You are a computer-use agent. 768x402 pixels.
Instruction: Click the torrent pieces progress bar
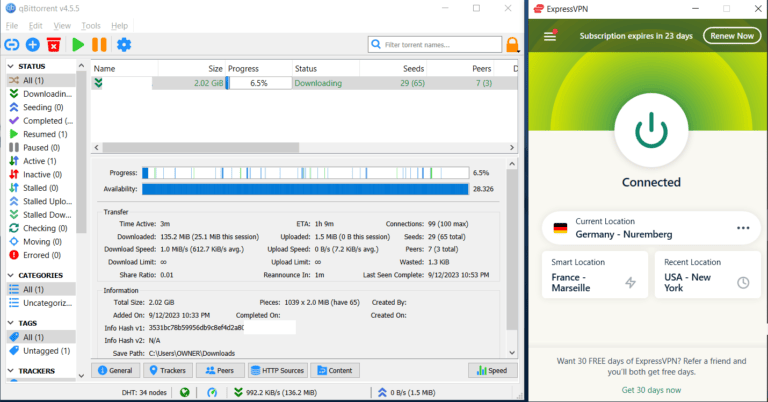pyautogui.click(x=304, y=172)
